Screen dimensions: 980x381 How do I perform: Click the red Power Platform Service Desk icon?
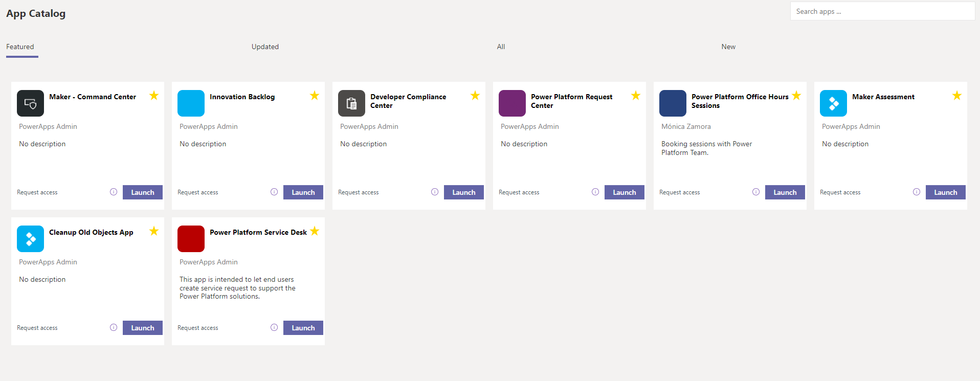click(x=191, y=238)
